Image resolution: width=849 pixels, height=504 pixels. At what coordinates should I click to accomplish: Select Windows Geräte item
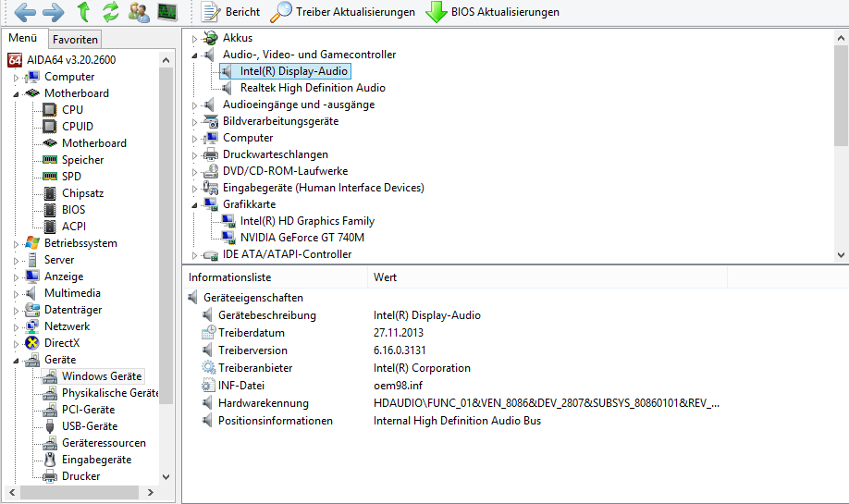[x=102, y=376]
